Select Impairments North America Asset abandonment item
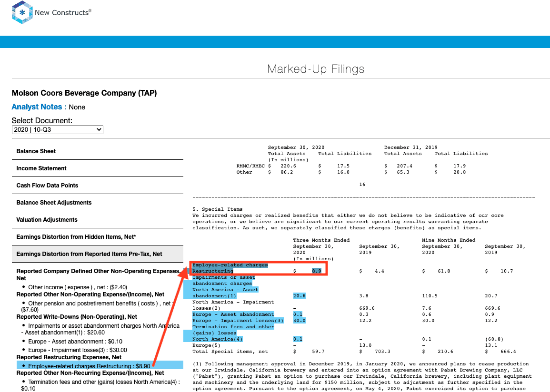Screen dimensions: 550x392 [x=100, y=329]
